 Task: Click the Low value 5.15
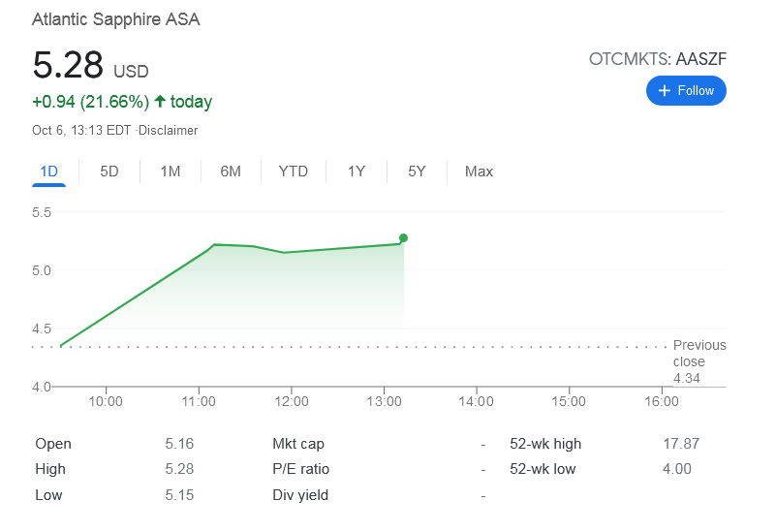point(179,495)
